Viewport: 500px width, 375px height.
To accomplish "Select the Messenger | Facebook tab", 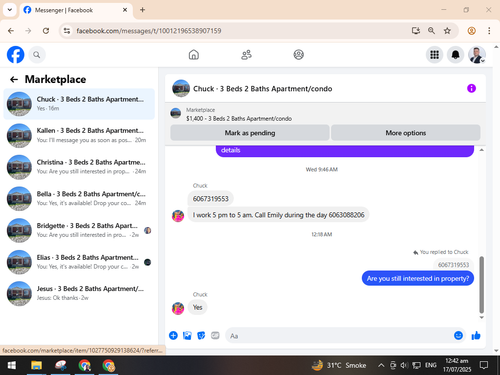I will (x=76, y=10).
